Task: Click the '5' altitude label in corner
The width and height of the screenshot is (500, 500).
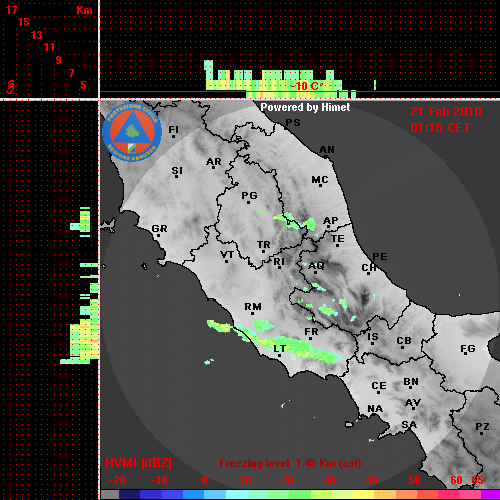Action: click(83, 85)
